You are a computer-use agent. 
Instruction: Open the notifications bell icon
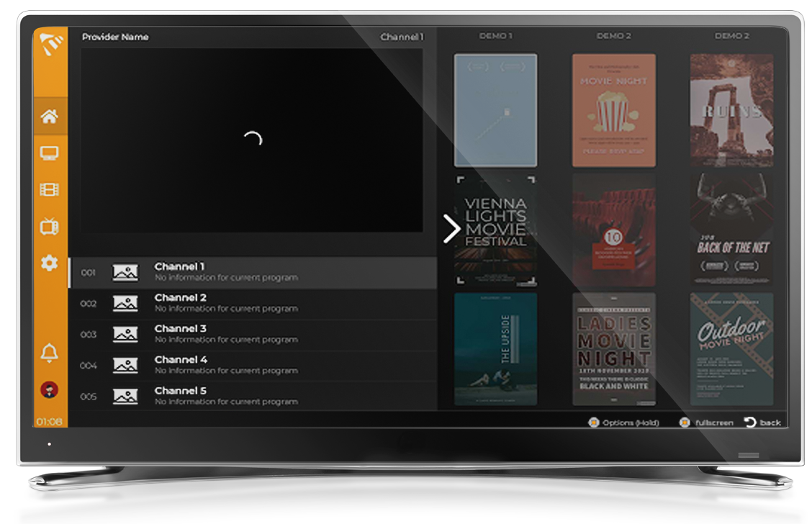tap(49, 353)
